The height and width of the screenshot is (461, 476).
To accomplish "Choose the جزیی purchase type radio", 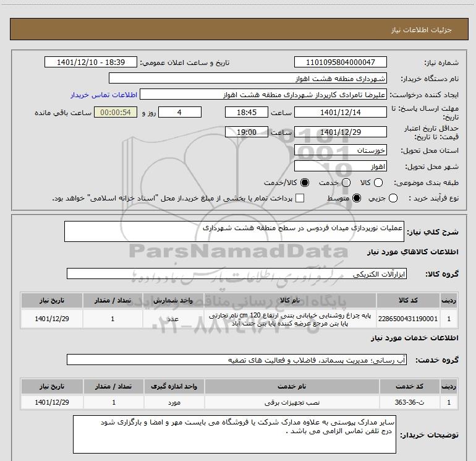I will 393,199.
